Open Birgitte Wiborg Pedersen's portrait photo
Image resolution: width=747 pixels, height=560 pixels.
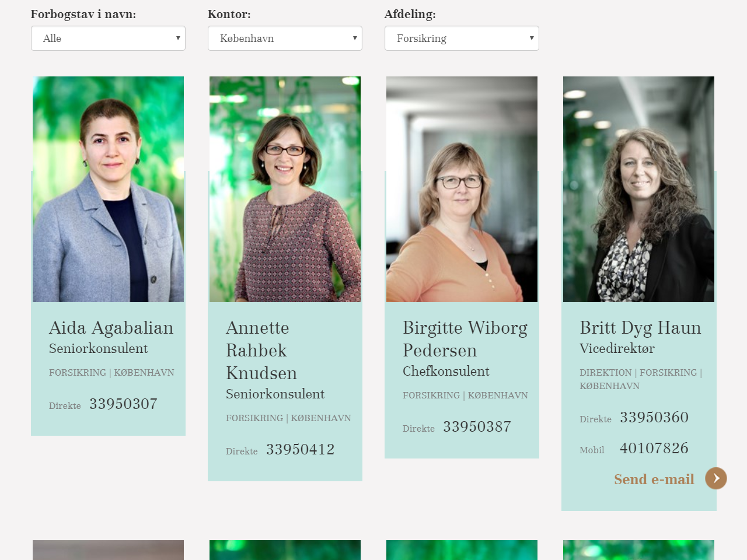(462, 189)
